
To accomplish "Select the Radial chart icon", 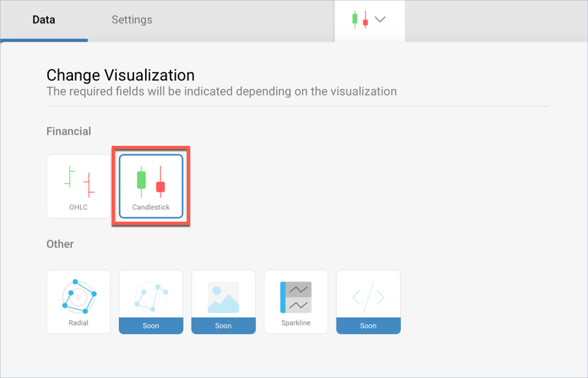I will [x=78, y=296].
